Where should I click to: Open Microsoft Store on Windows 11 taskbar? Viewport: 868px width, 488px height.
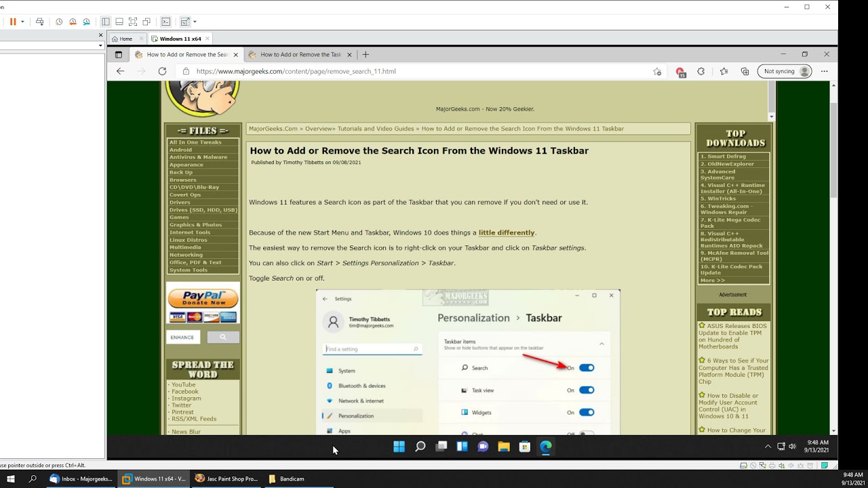524,447
